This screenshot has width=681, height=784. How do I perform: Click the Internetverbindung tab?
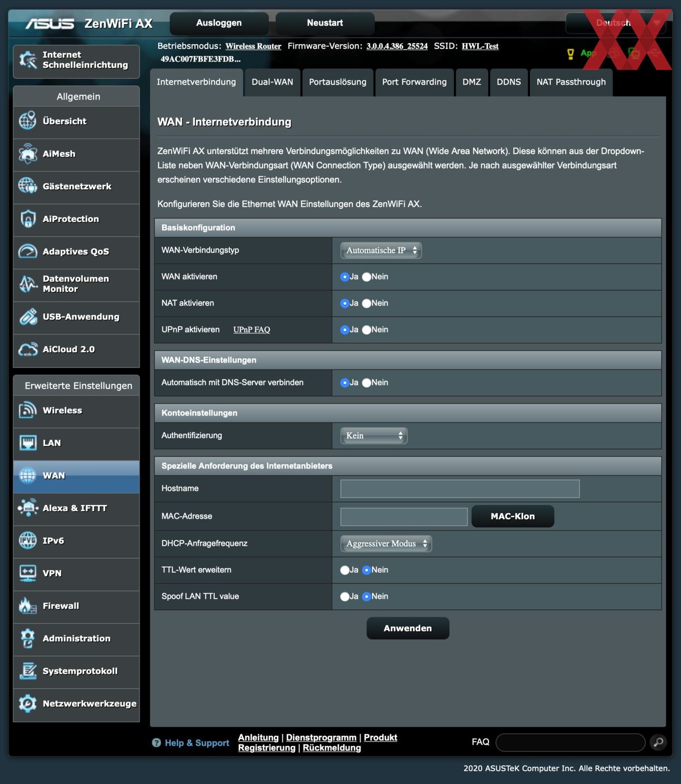196,82
